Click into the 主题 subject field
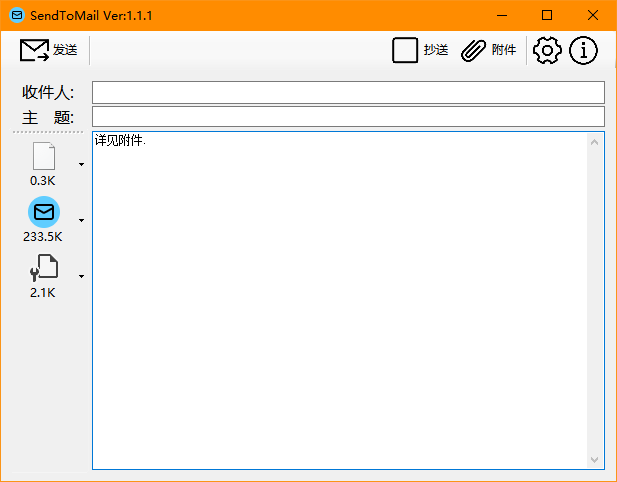The height and width of the screenshot is (482, 617). [x=348, y=116]
